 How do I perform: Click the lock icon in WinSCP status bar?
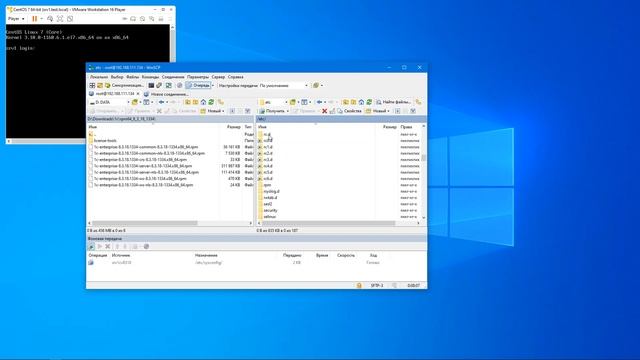[359, 285]
